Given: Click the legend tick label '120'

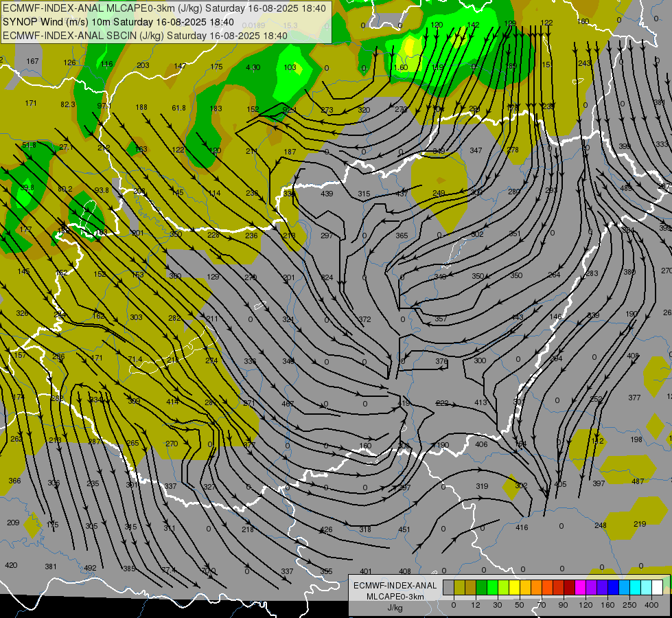Looking at the screenshot, I should click(x=586, y=605).
